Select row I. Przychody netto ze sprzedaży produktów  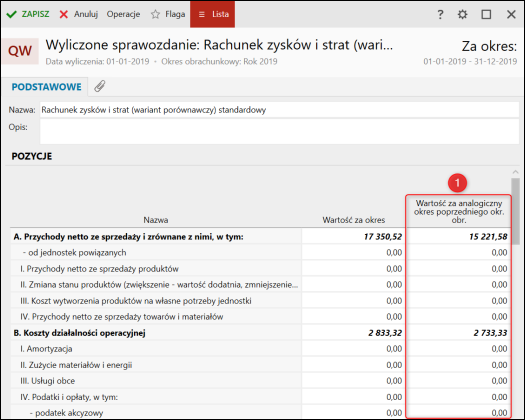pyautogui.click(x=156, y=269)
